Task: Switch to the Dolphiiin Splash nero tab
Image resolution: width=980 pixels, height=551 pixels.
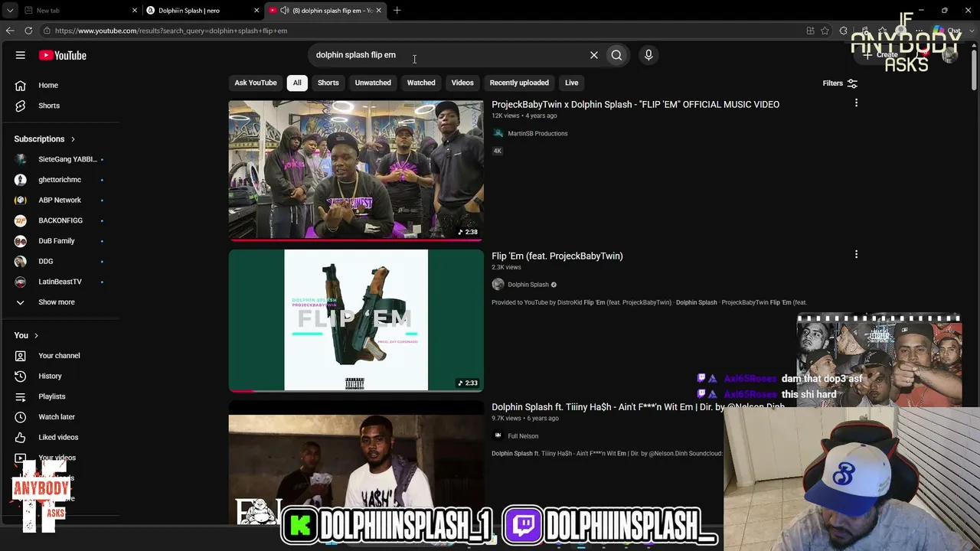Action: [201, 11]
